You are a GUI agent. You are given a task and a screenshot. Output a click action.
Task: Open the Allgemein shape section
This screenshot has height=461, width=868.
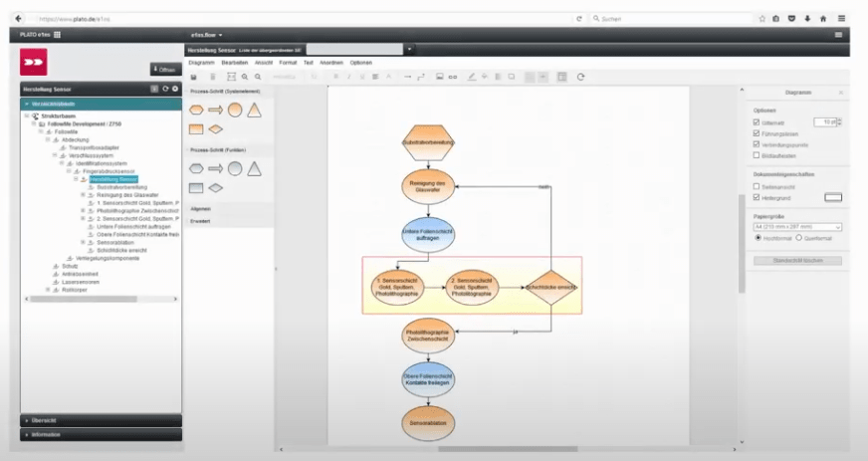pyautogui.click(x=201, y=209)
